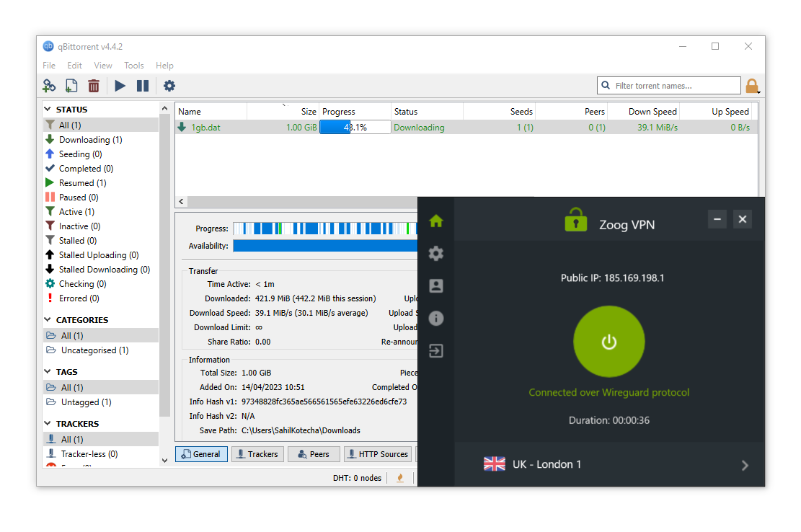This screenshot has width=801, height=532.
Task: Select the Active (1) status filter
Action: pos(101,211)
